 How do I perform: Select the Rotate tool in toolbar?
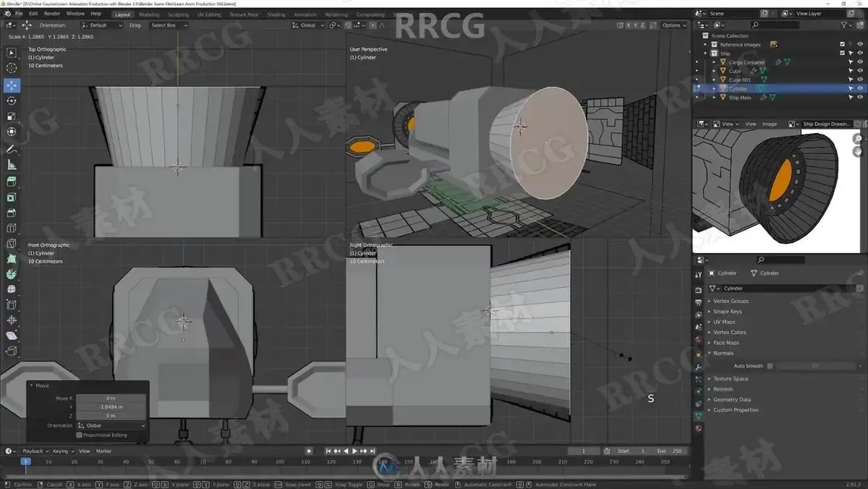(12, 101)
